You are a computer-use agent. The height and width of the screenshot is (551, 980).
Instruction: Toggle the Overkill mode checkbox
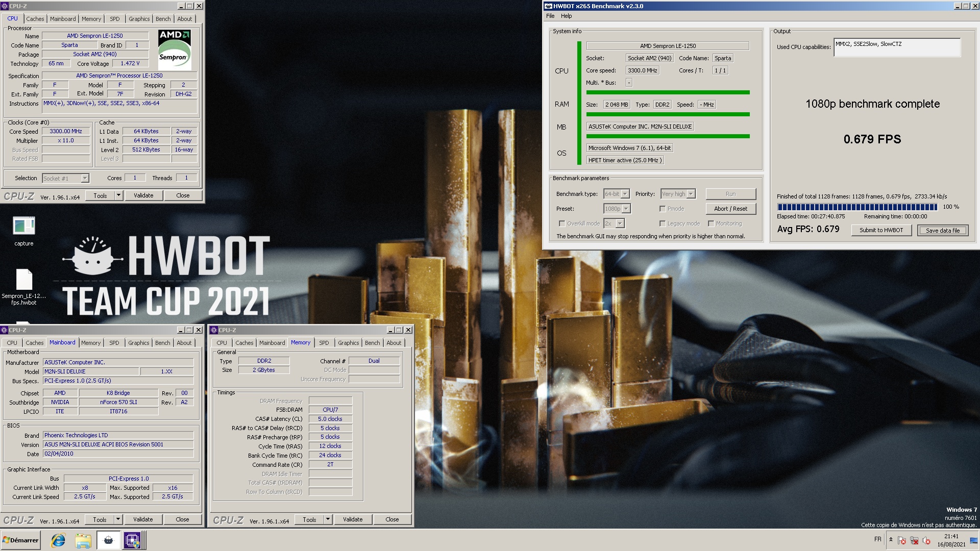[x=562, y=223]
